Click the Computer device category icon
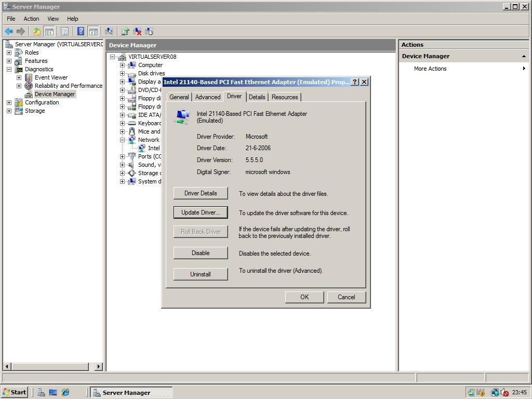Viewport: 532px width, 399px height. (x=131, y=65)
